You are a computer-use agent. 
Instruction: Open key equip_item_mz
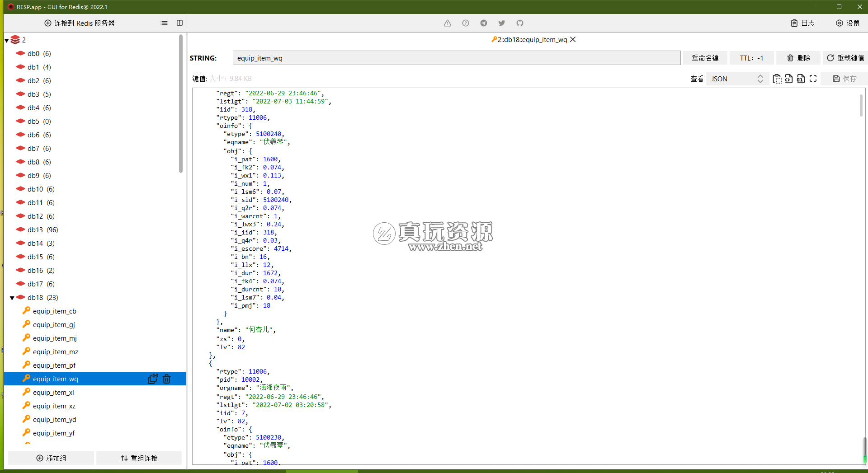pos(55,351)
